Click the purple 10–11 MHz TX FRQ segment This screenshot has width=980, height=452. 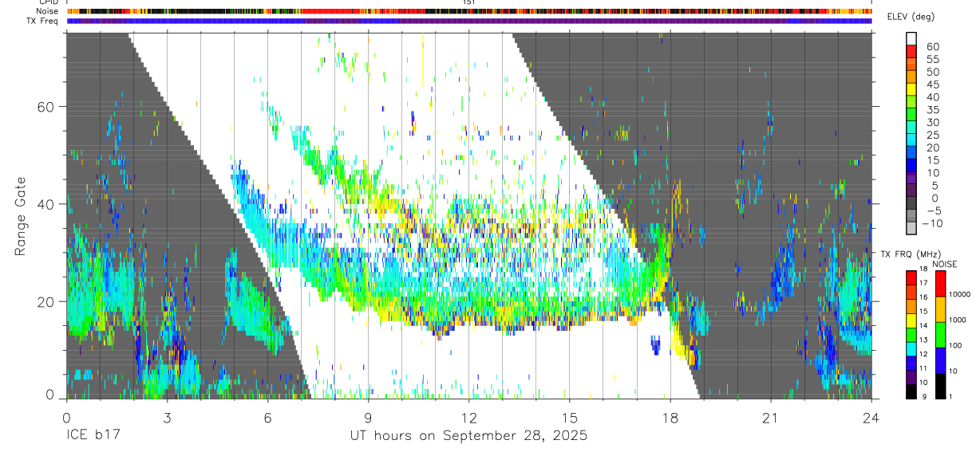tap(911, 378)
